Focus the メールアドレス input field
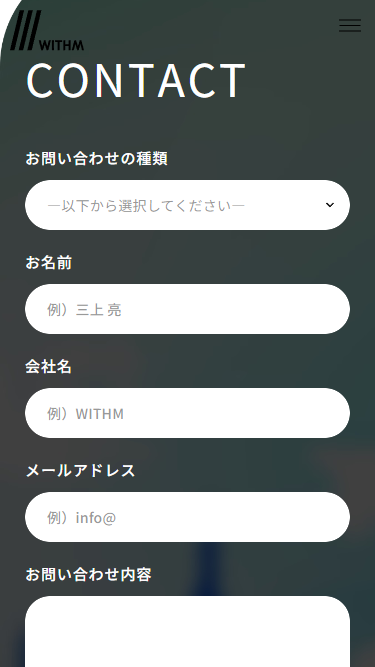 pyautogui.click(x=188, y=517)
